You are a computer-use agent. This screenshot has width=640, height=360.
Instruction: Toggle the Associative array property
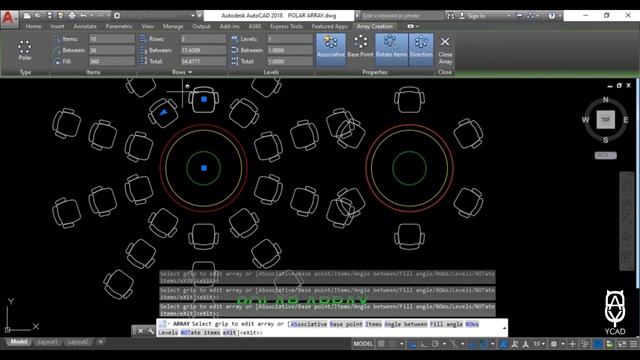click(x=331, y=49)
